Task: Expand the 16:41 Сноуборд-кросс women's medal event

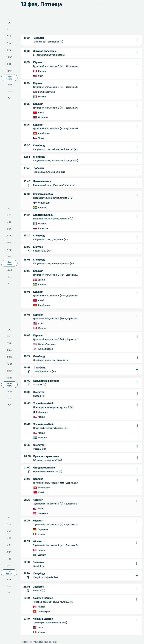Action: 137,370
